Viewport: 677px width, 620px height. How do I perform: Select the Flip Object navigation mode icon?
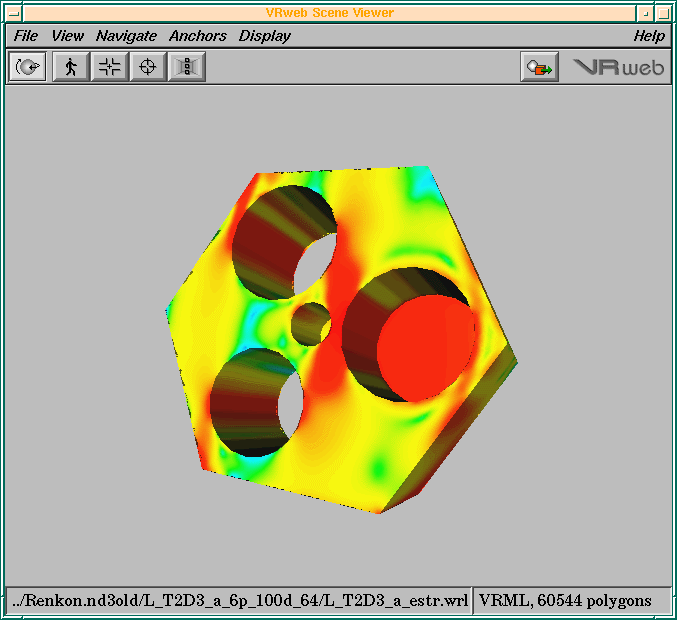[28, 66]
